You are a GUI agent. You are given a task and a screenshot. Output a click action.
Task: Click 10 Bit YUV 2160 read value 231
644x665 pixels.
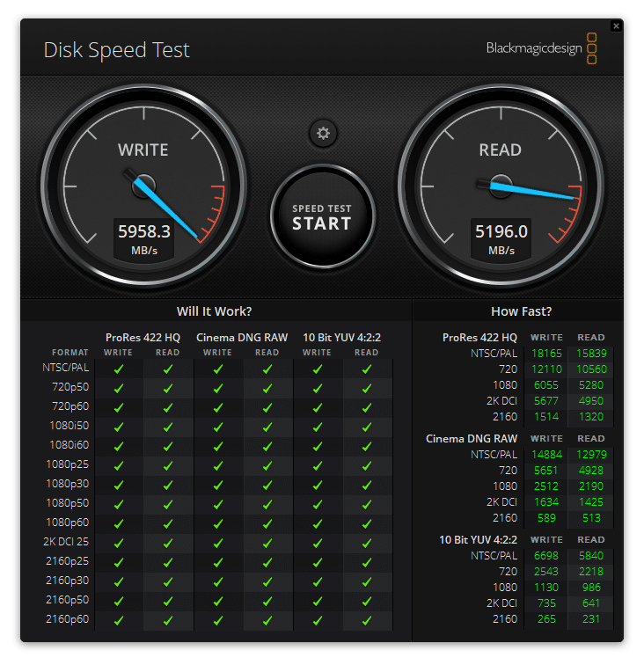click(x=591, y=618)
